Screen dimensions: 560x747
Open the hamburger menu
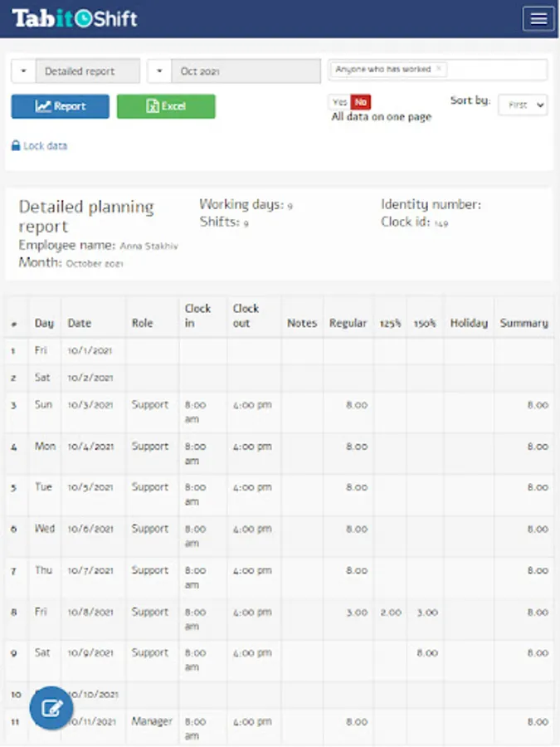pos(538,19)
